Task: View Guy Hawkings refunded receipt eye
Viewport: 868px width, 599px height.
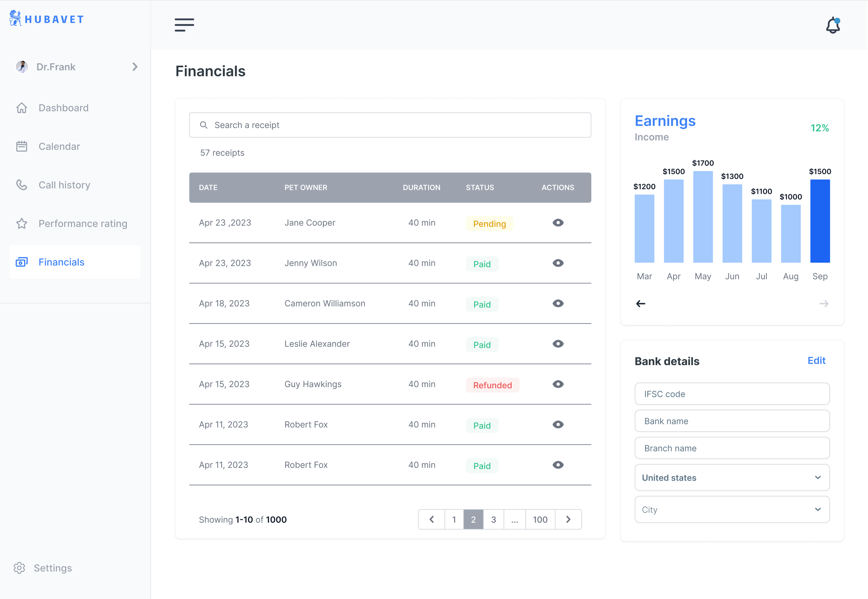Action: [558, 384]
